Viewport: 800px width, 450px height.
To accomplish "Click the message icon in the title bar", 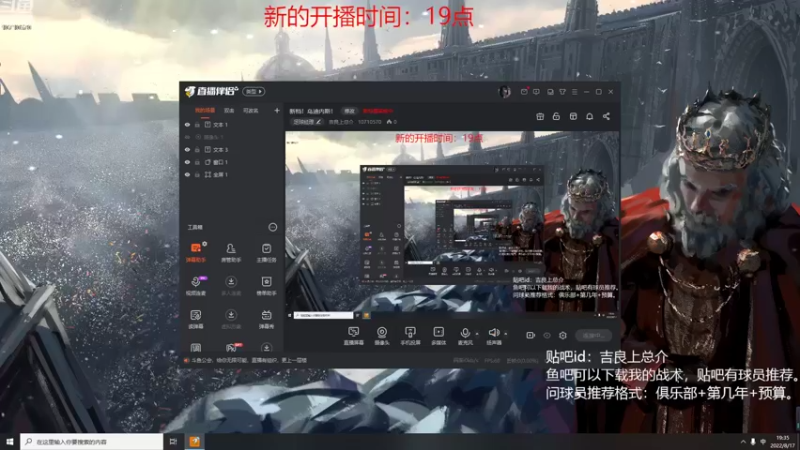I will click(536, 92).
